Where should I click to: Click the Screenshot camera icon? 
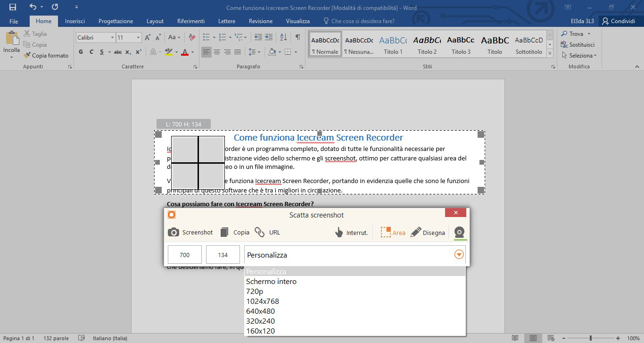[174, 232]
